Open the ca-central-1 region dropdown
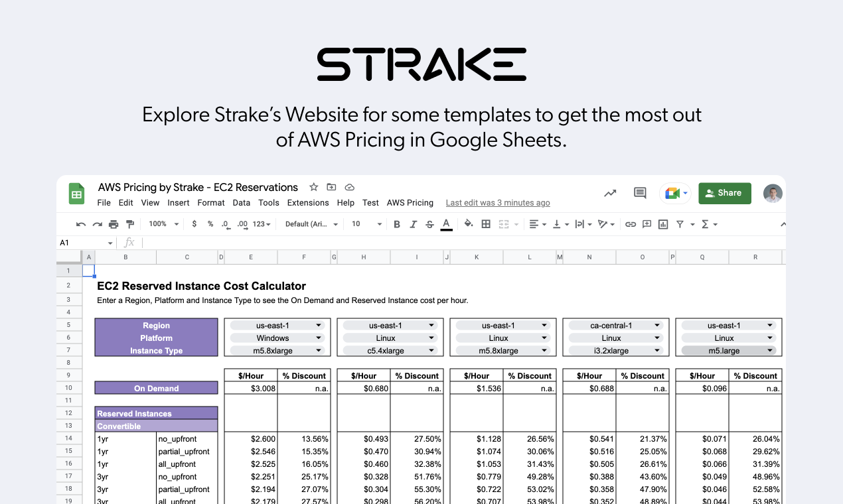843x504 pixels. pos(615,326)
